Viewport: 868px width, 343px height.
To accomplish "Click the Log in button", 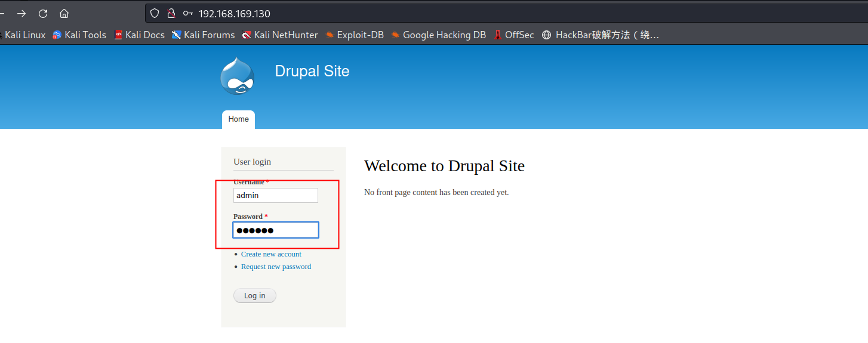I will [255, 296].
